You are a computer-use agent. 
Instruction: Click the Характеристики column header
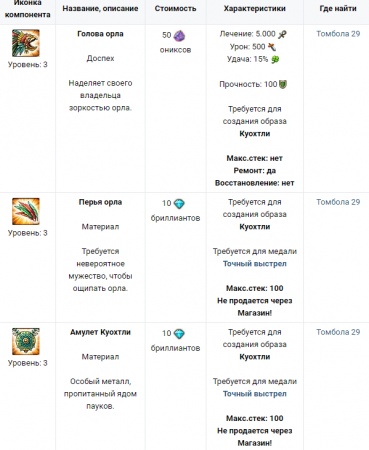click(x=255, y=8)
